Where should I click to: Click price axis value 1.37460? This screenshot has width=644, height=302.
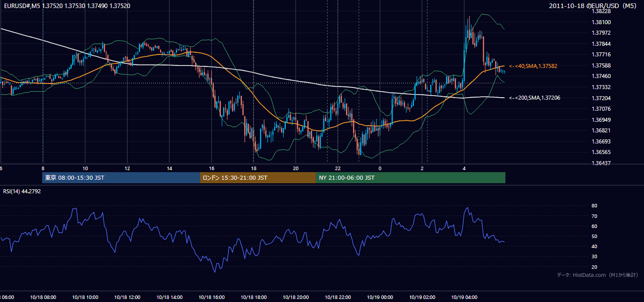click(x=602, y=76)
